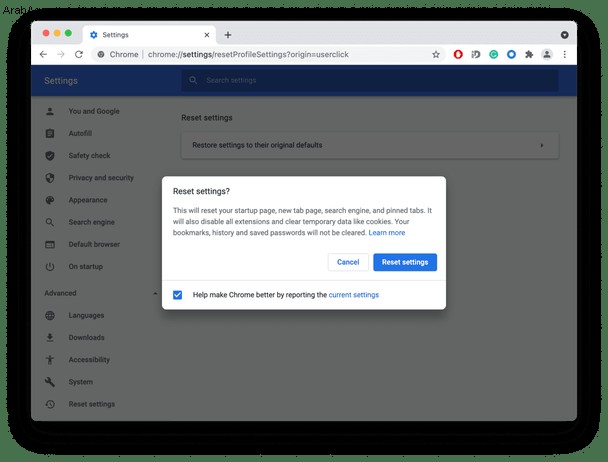Open System settings in the sidebar

pos(81,382)
